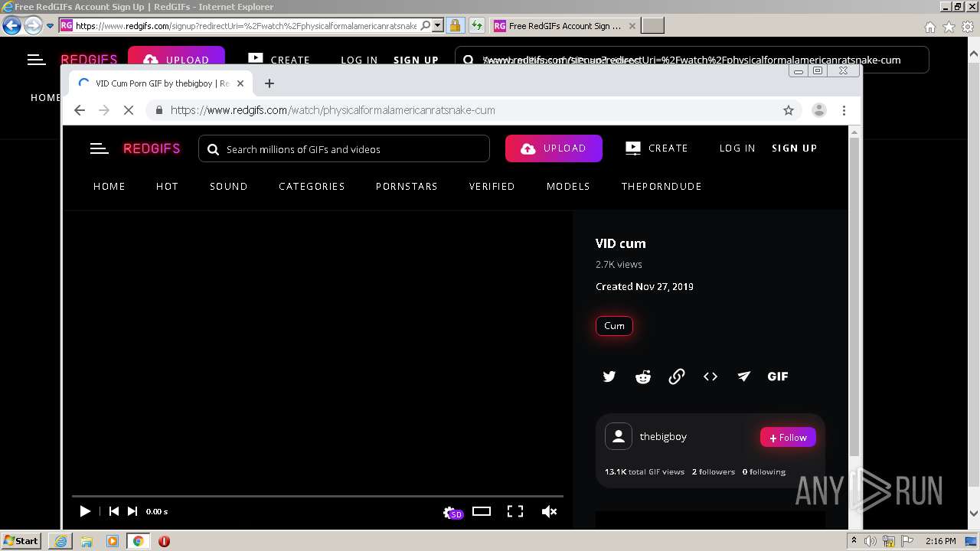Click Internet Explorer's search magnifier icon
The image size is (980, 551).
(x=426, y=25)
